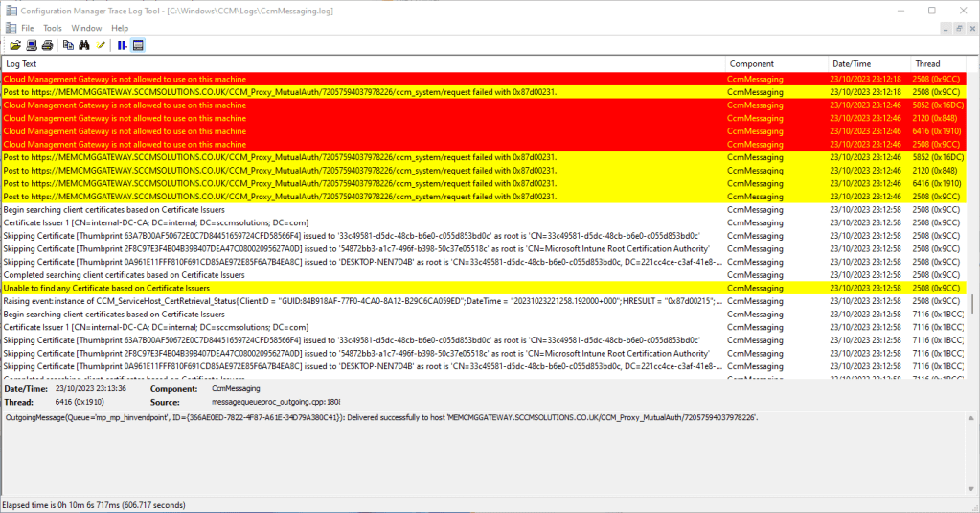Image resolution: width=980 pixels, height=513 pixels.
Task: Click the Print toolbar icon
Action: [46, 45]
